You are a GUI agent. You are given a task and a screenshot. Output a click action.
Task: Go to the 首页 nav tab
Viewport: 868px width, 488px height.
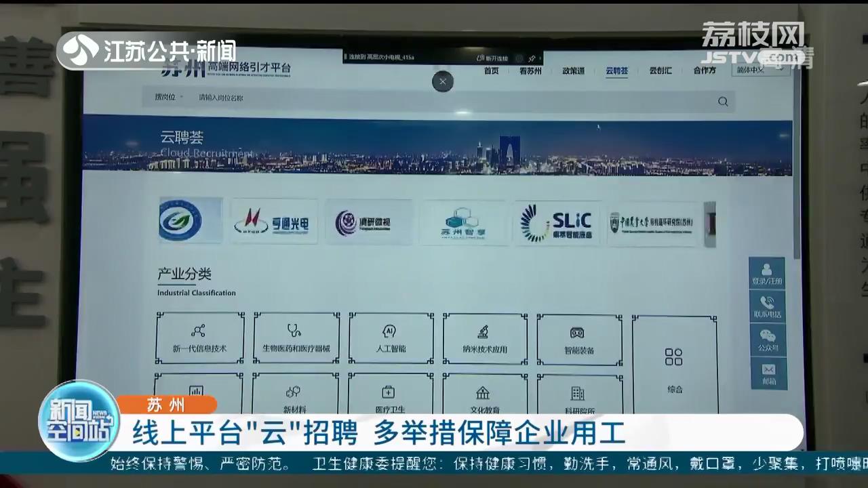point(491,70)
